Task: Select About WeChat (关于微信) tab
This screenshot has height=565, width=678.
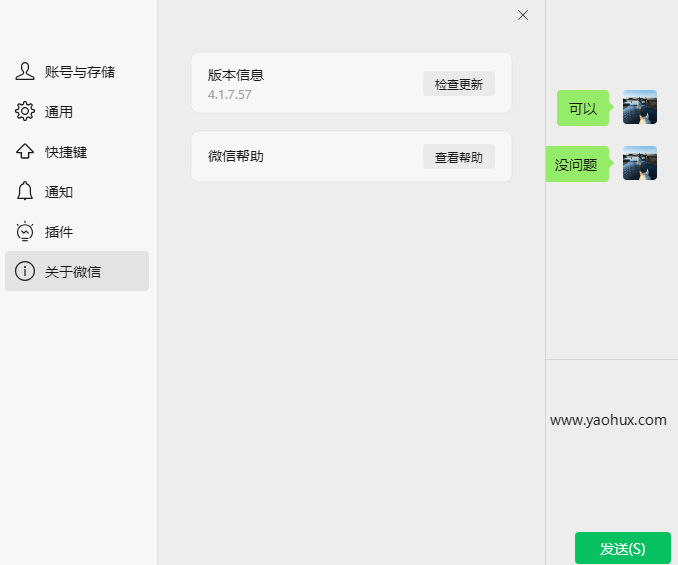Action: 77,271
